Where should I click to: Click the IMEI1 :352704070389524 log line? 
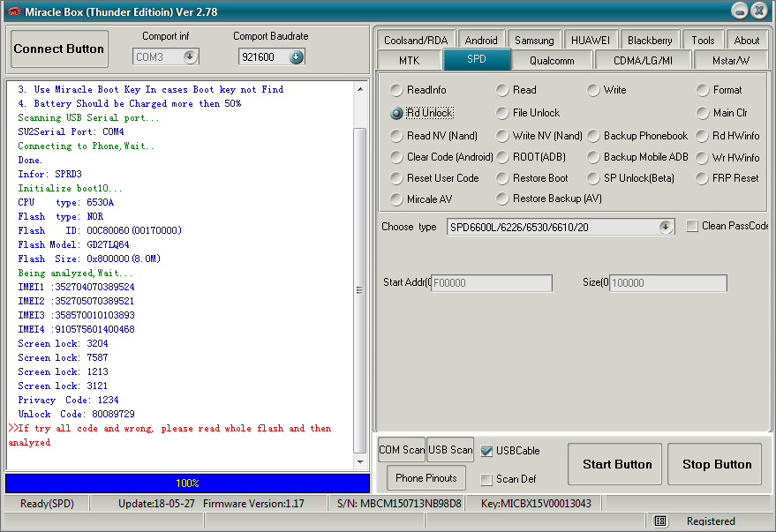pyautogui.click(x=76, y=287)
